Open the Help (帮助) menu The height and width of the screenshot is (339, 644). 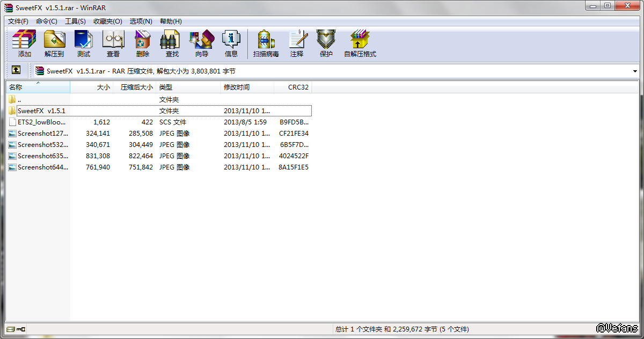pyautogui.click(x=171, y=21)
